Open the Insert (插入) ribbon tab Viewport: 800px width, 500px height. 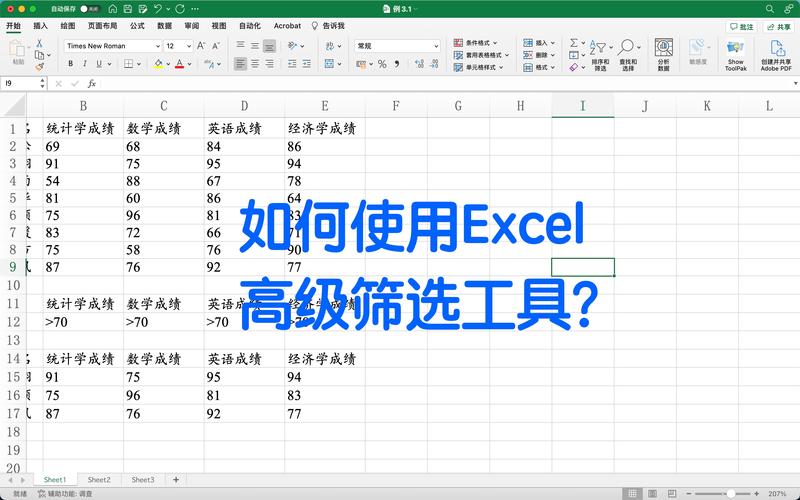pyautogui.click(x=40, y=26)
